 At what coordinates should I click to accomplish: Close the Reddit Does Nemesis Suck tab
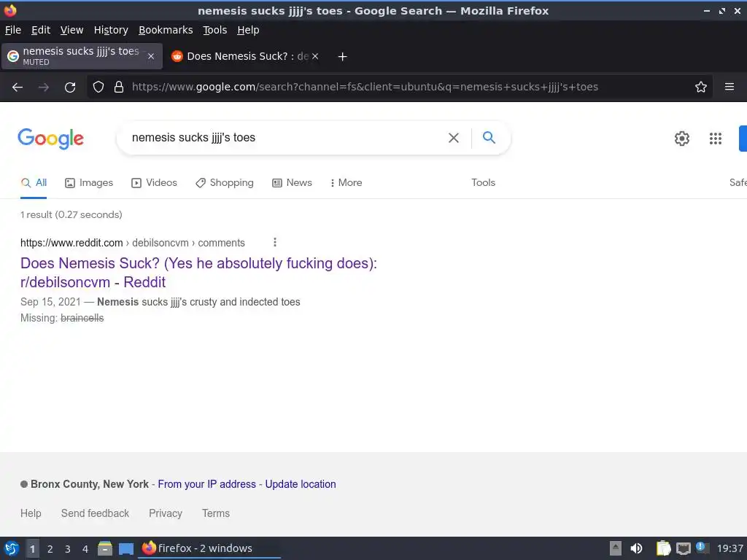(315, 56)
